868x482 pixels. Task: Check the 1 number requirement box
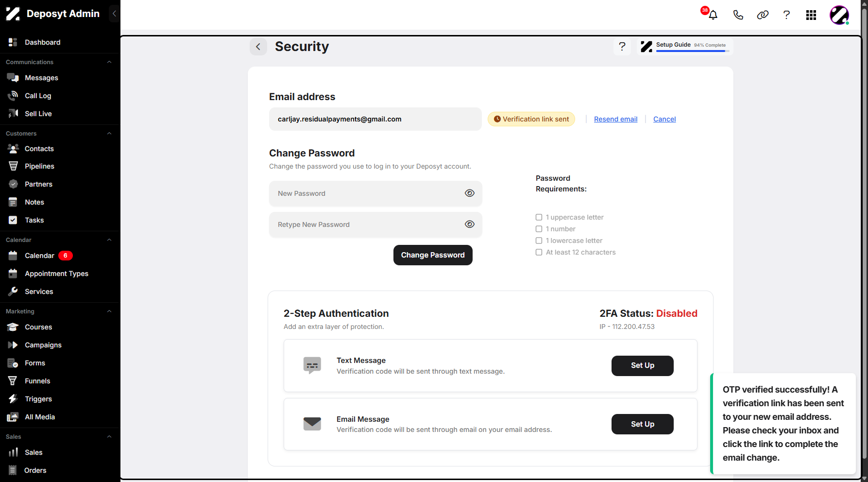tap(539, 229)
